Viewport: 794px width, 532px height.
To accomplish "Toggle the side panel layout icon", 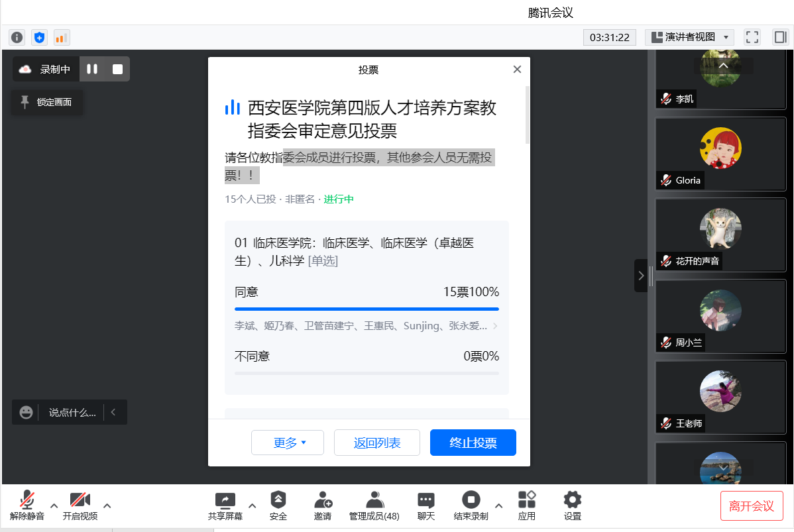I will (x=779, y=37).
